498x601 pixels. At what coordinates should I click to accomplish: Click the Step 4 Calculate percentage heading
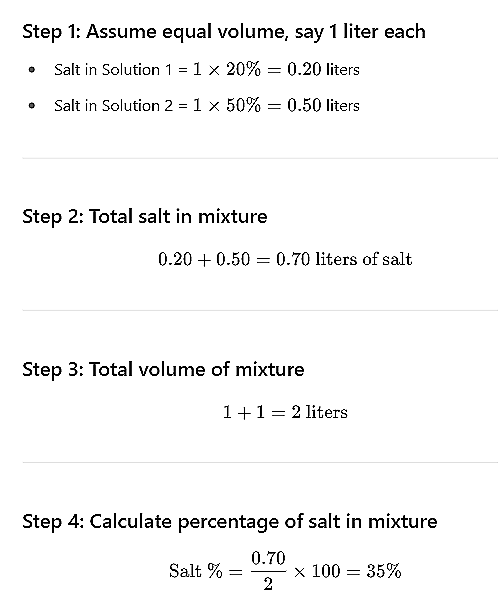(x=230, y=522)
